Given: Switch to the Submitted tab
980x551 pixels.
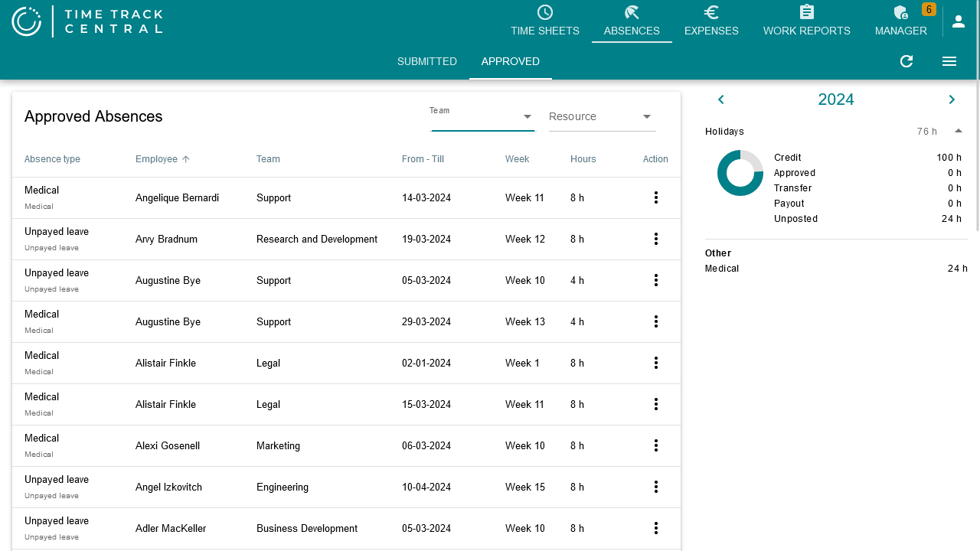Looking at the screenshot, I should 426,61.
